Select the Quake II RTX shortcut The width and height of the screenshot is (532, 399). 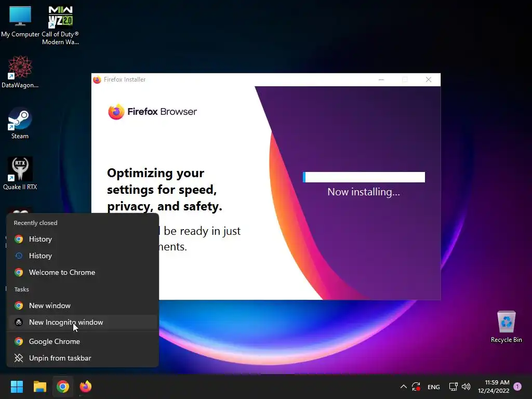tap(20, 174)
